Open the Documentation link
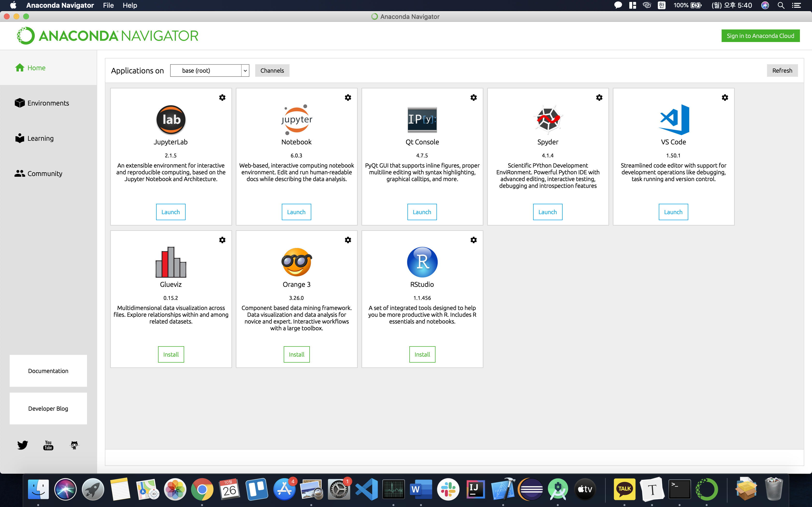 [x=48, y=371]
